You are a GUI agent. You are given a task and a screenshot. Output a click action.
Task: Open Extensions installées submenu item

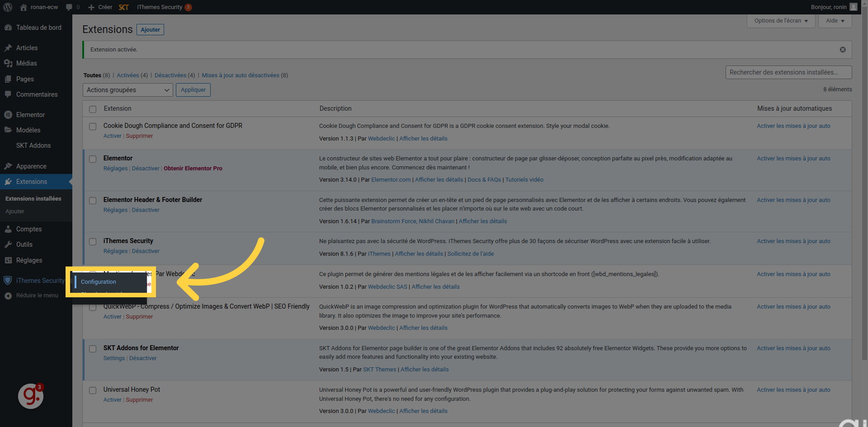tap(33, 198)
